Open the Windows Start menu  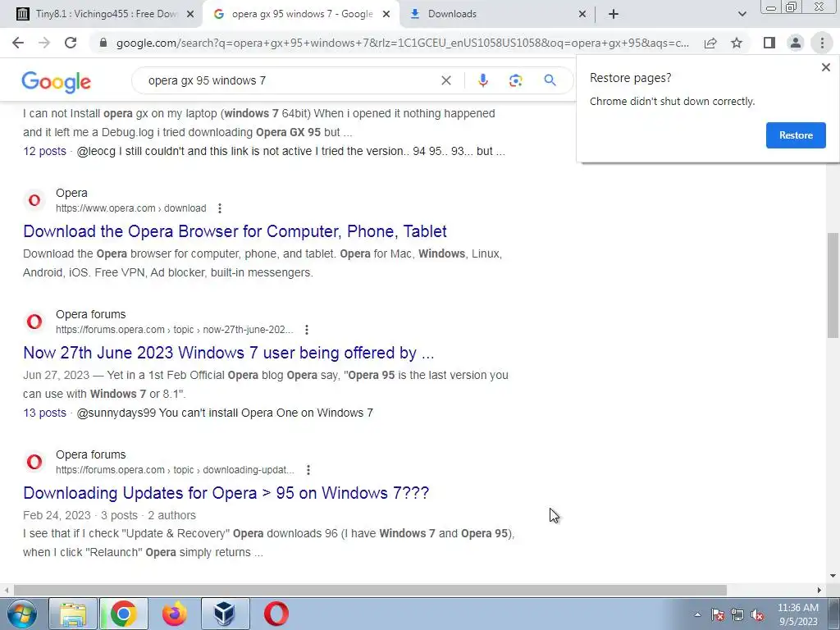click(21, 614)
